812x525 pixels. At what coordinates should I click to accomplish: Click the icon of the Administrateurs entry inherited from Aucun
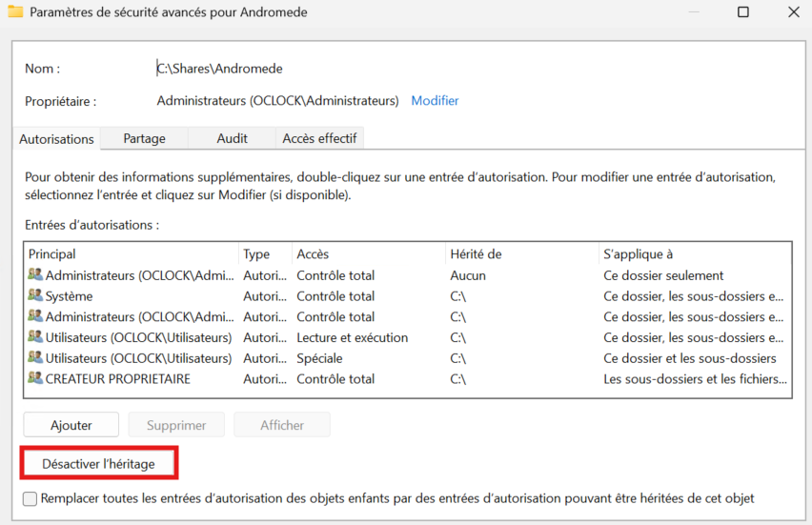[35, 275]
